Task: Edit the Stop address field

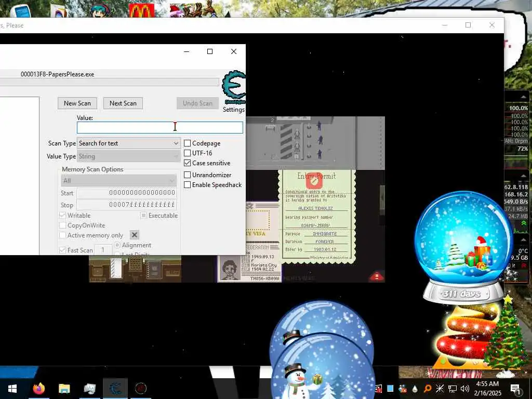Action: click(127, 205)
